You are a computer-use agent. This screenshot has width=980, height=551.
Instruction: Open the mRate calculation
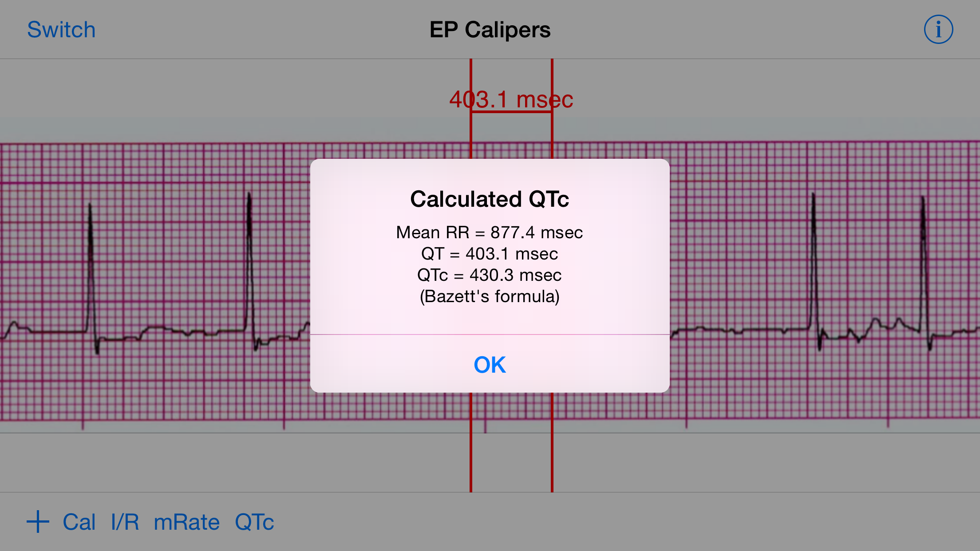[186, 522]
